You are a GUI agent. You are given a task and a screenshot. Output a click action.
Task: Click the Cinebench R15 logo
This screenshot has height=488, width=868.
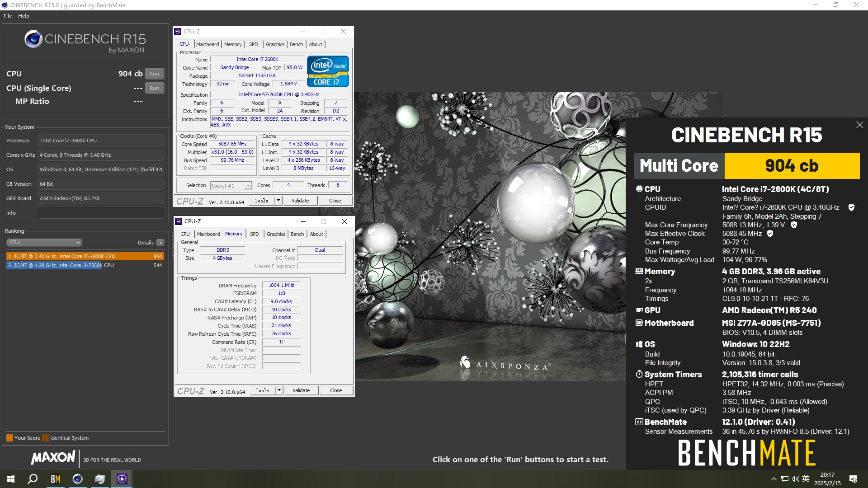pos(85,41)
